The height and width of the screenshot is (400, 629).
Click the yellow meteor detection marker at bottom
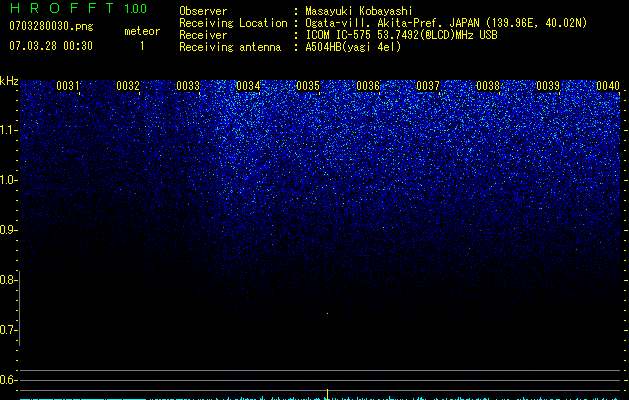click(x=328, y=394)
